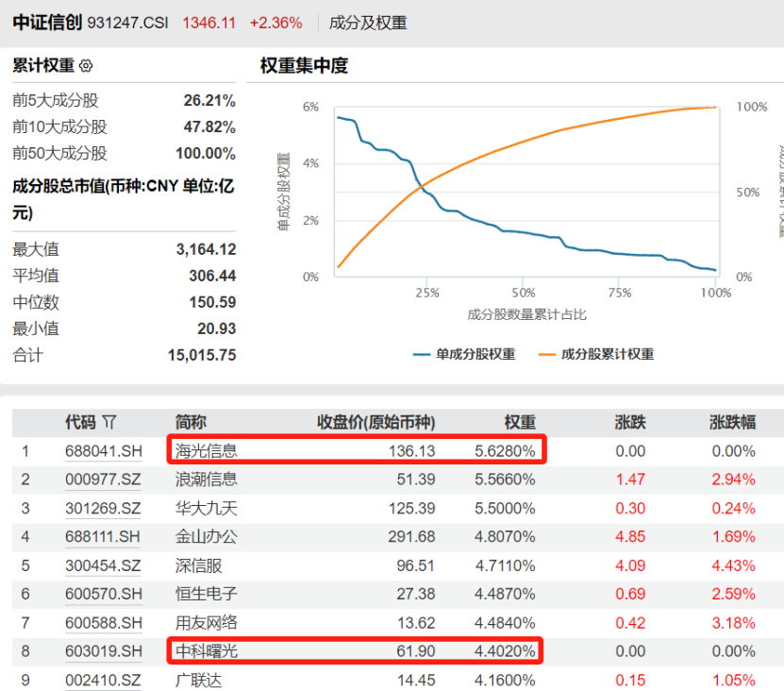Click the index name 中证信创
Image resolution: width=784 pixels, height=691 pixels.
click(47, 23)
